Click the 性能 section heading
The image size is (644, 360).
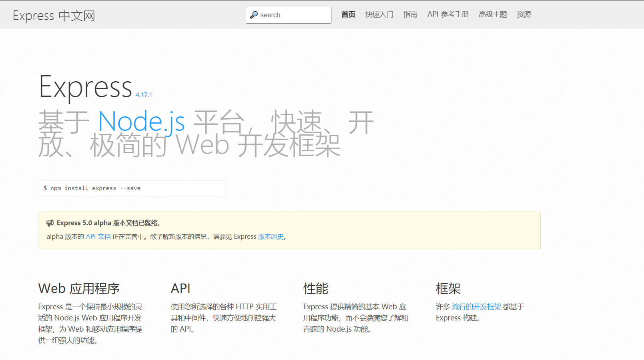[316, 288]
